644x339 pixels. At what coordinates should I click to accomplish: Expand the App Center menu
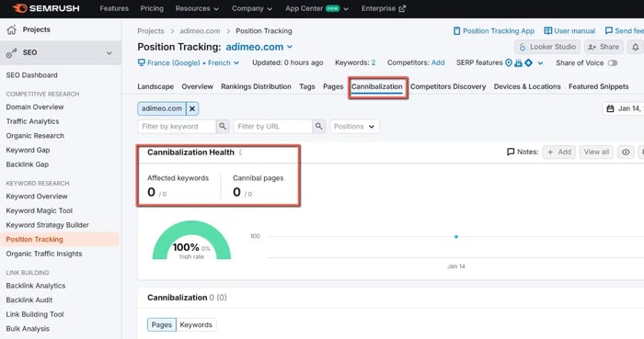pyautogui.click(x=316, y=8)
